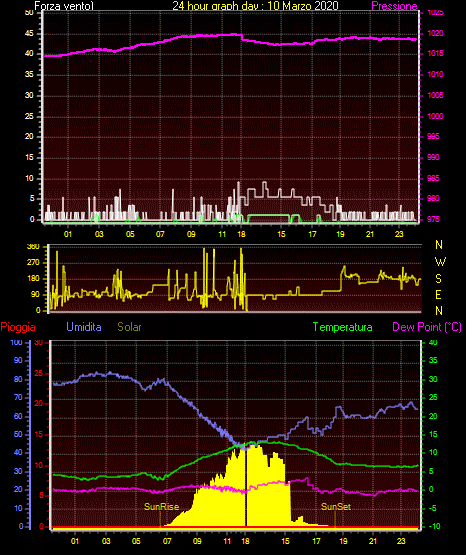Screen dimensions: 466x555
Task: Click the blue humidity axis value '80'
Action: [x=18, y=379]
